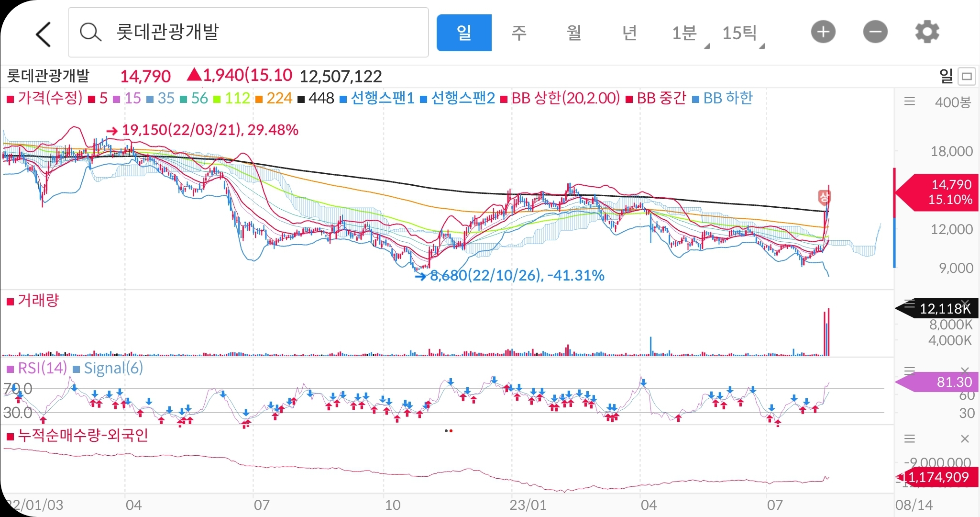Zoom in with the plus icon

click(823, 32)
